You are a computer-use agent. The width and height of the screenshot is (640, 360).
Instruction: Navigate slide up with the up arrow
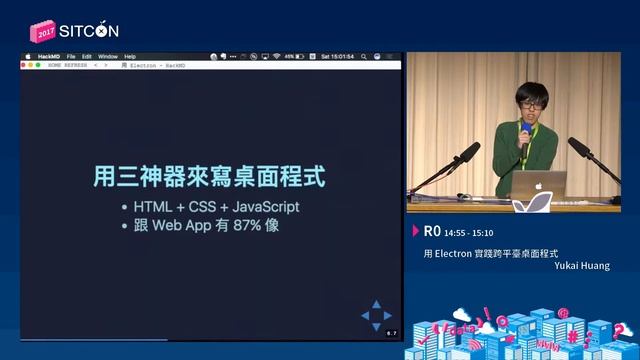coord(376,304)
